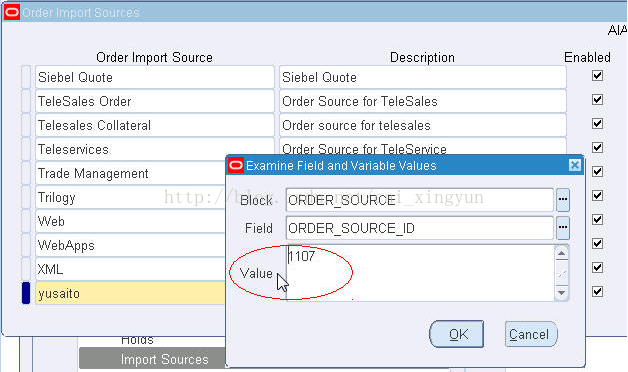Select the yusaito row indicator bar

pyautogui.click(x=26, y=293)
